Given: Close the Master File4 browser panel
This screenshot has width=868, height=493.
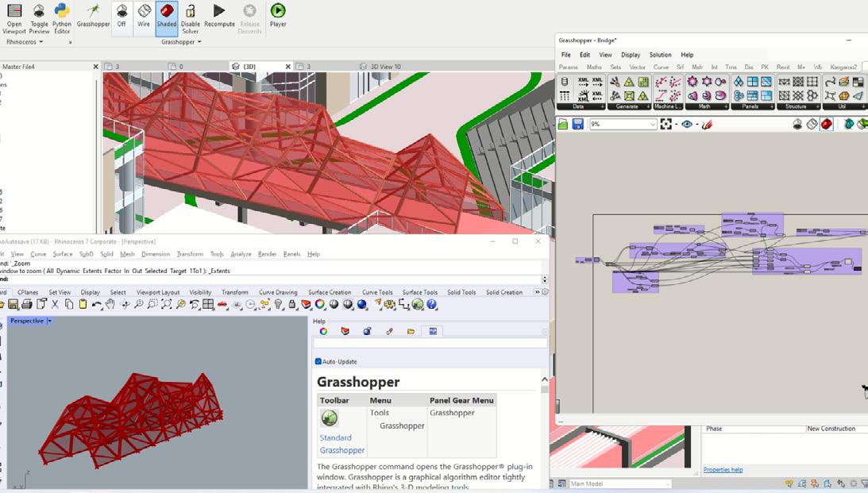Looking at the screenshot, I should (96, 67).
